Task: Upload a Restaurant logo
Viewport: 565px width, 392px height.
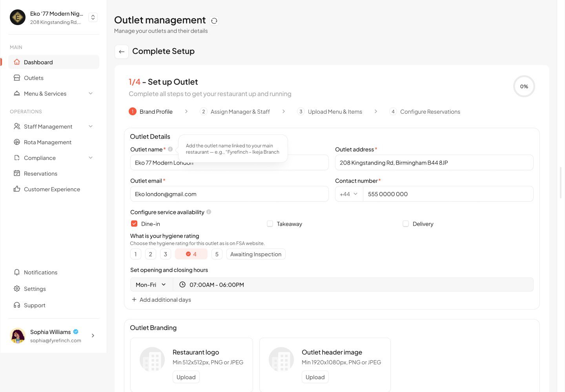Action: click(186, 377)
